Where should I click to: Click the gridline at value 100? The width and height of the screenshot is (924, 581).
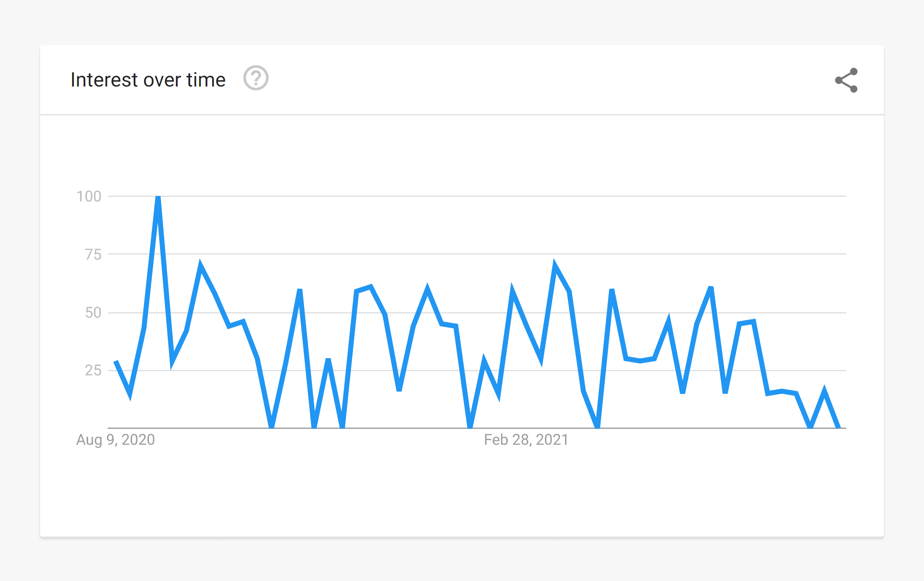477,196
